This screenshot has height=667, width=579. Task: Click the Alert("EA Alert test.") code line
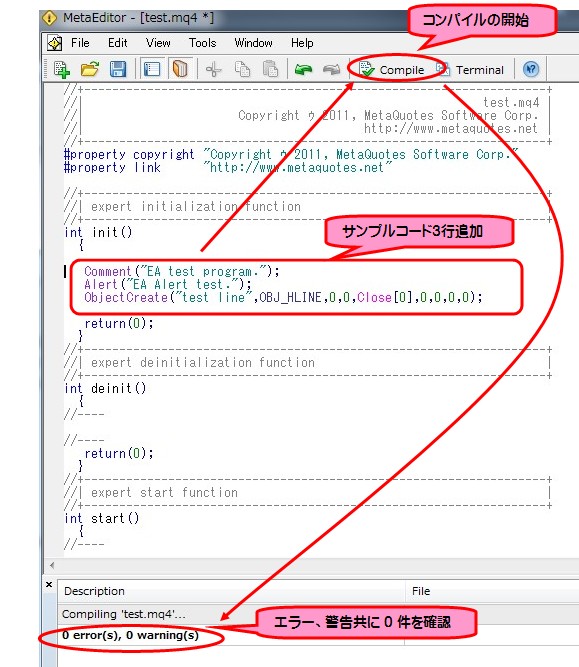(x=168, y=284)
